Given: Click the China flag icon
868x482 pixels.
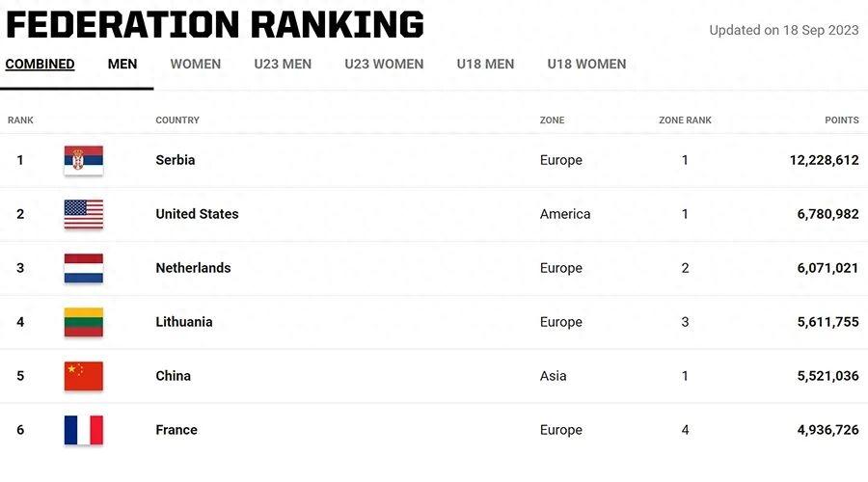Looking at the screenshot, I should (84, 376).
